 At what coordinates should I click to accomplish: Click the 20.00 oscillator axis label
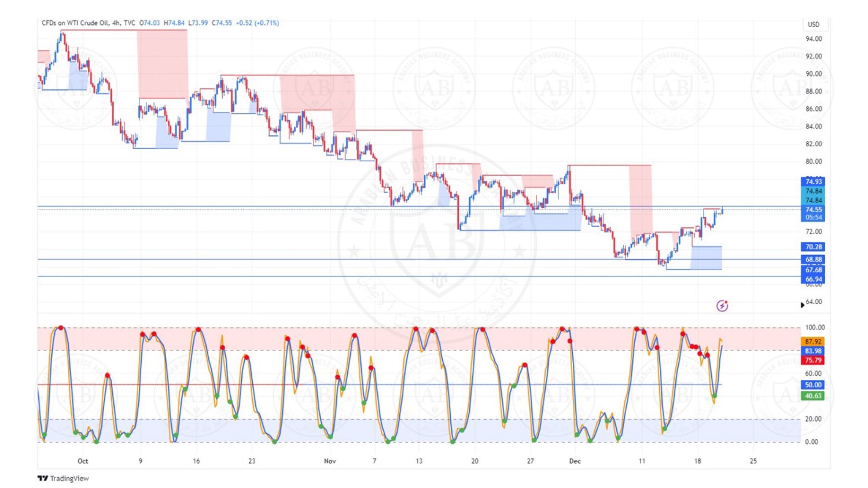click(814, 419)
